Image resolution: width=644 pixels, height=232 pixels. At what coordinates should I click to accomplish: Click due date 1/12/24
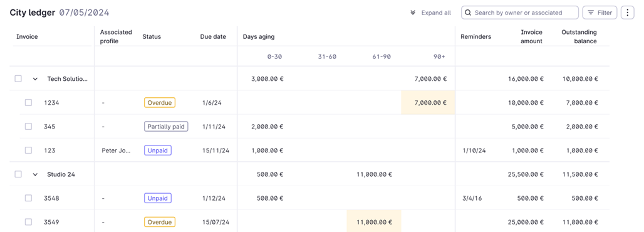coord(214,198)
